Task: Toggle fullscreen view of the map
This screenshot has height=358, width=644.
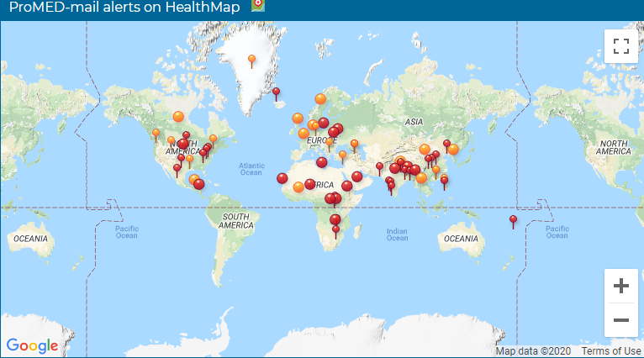Action: [621, 46]
